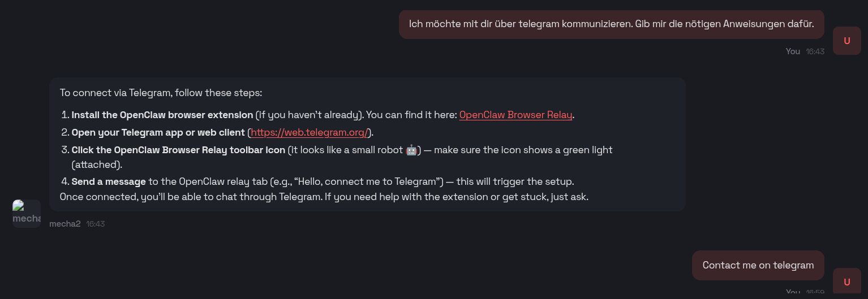The image size is (868, 299).
Task: Open the web.telegram.org link
Action: click(310, 133)
